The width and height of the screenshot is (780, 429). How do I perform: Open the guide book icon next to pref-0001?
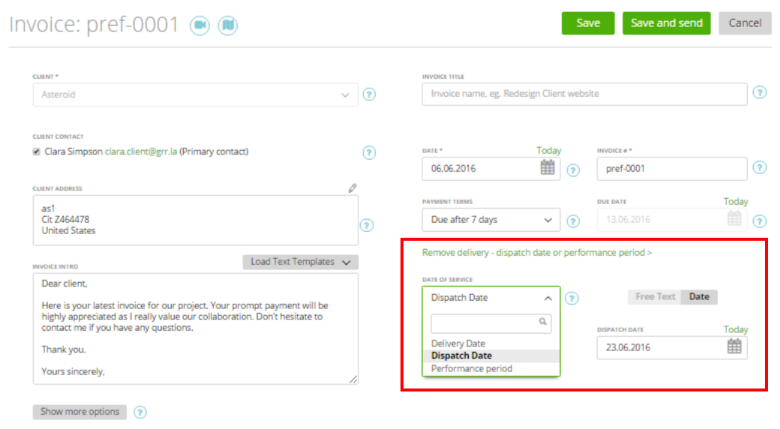pyautogui.click(x=228, y=25)
